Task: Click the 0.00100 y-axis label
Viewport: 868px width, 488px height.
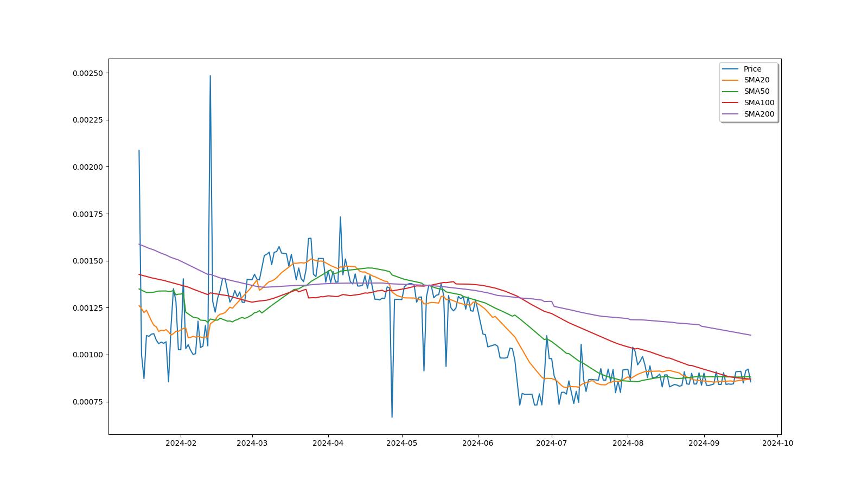Action: coord(88,355)
